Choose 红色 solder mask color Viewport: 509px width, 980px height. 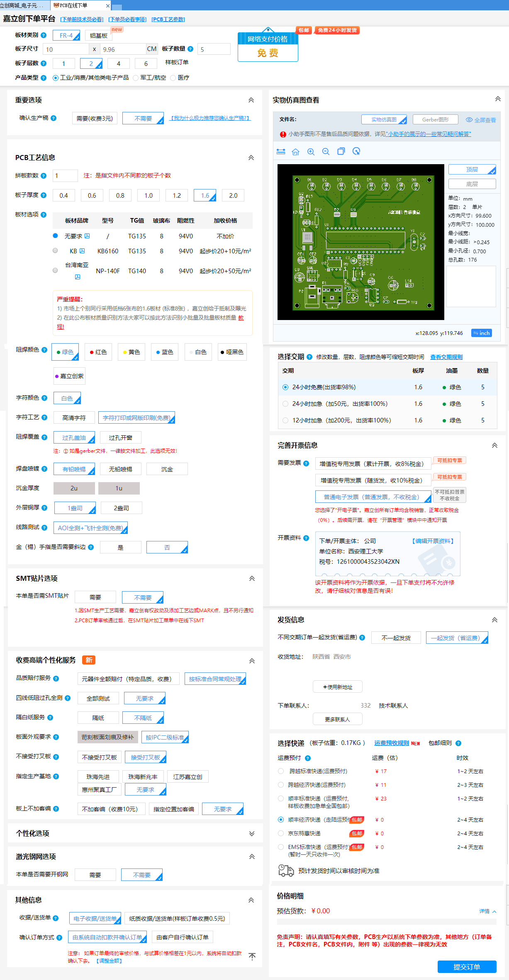click(98, 352)
